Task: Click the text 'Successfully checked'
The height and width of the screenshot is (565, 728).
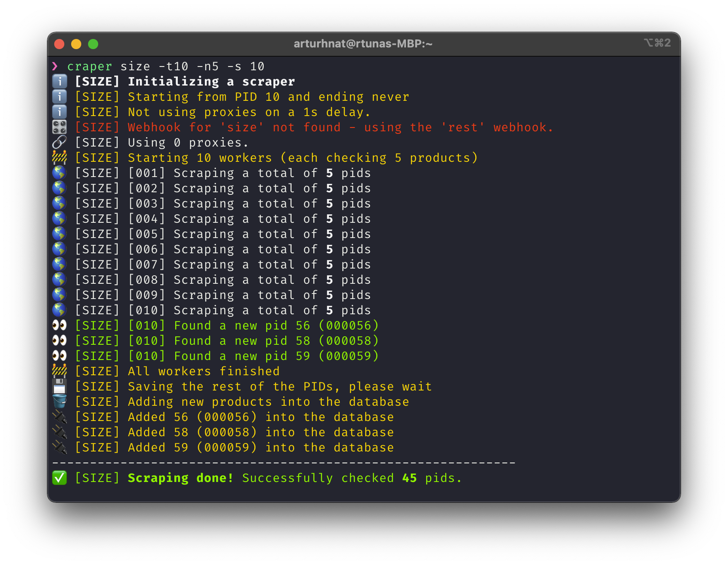Action: [318, 478]
